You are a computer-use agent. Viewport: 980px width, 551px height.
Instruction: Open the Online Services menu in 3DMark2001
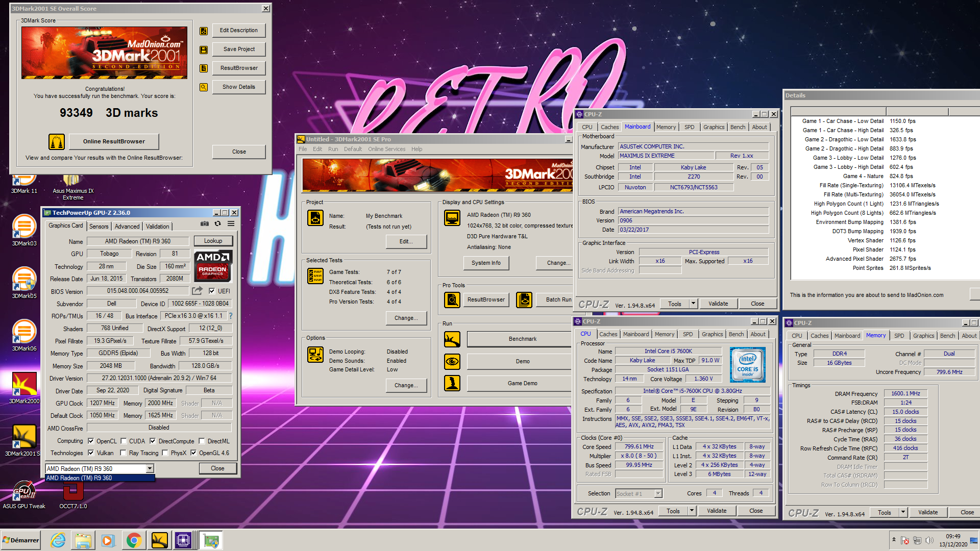(387, 149)
